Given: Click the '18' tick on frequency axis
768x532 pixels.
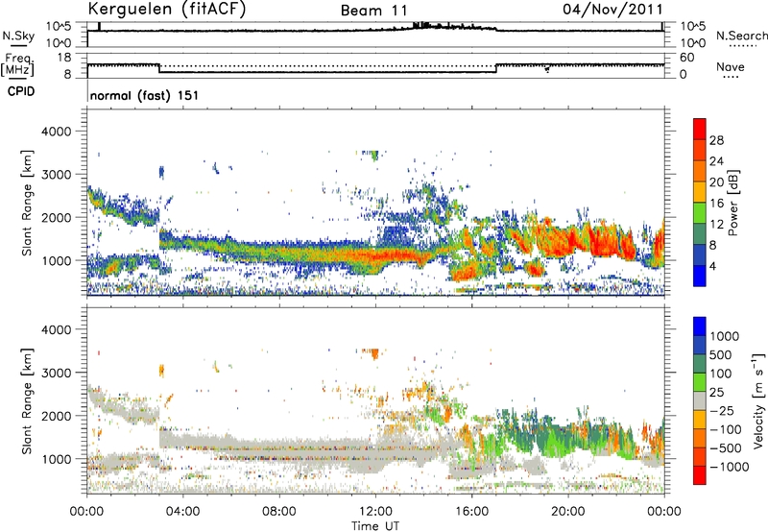Looking at the screenshot, I should [x=63, y=58].
